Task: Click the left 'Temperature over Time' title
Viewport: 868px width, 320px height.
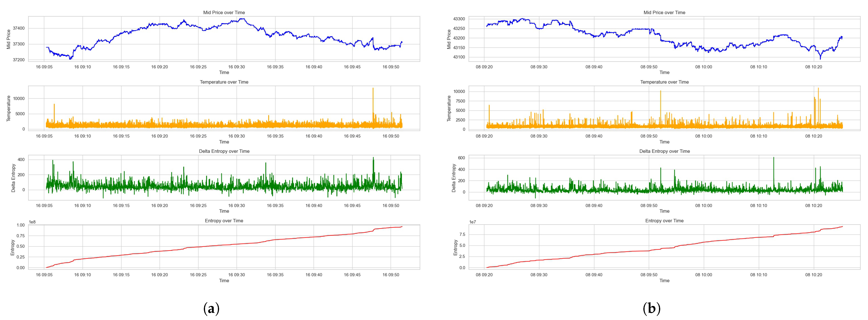Action: tap(224, 82)
